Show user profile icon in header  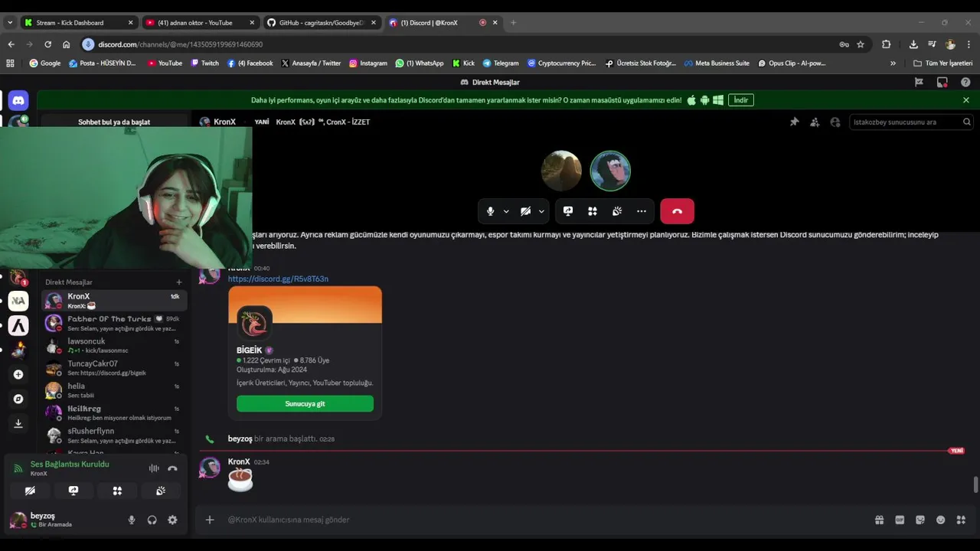tap(835, 122)
